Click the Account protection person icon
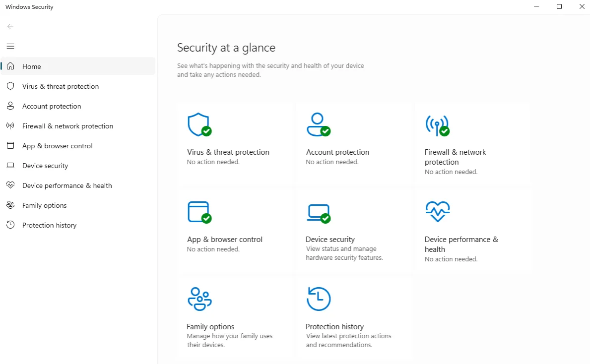This screenshot has width=590, height=364. [318, 124]
